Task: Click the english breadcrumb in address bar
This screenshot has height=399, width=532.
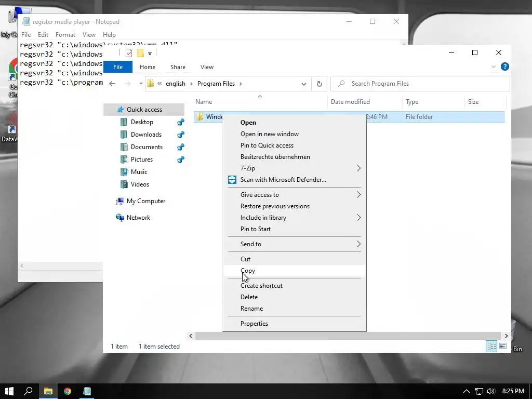Action: [x=176, y=84]
